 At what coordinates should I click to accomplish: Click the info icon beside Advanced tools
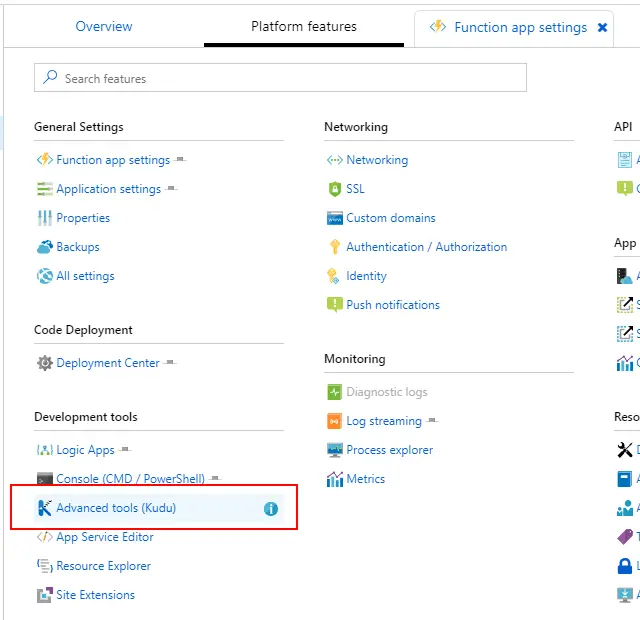point(270,509)
